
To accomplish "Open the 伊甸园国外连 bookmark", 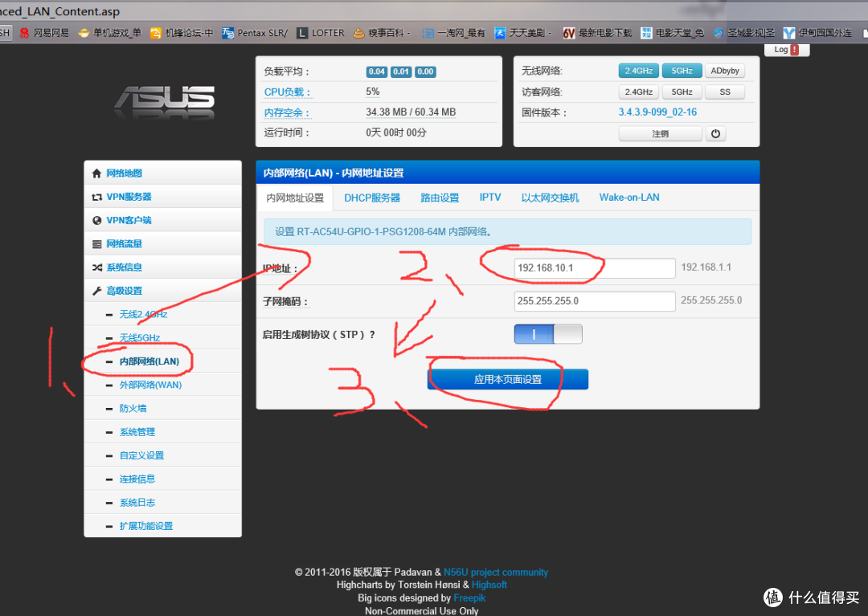I will tap(817, 33).
